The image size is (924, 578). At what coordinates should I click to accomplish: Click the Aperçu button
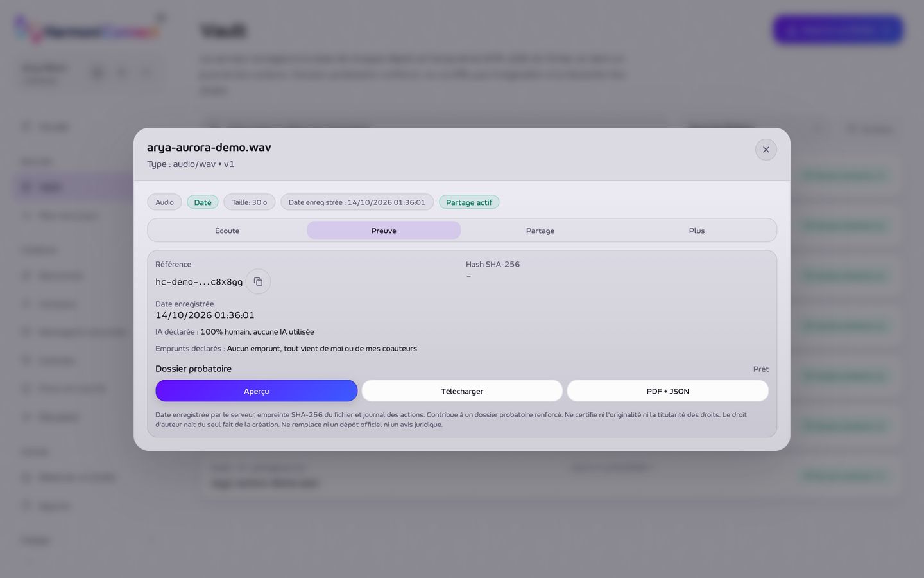coord(256,391)
